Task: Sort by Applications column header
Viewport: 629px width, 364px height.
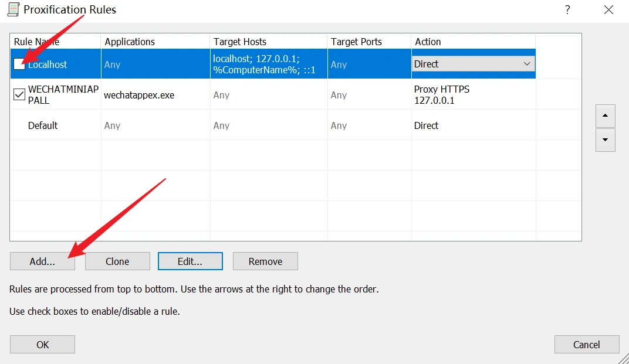Action: pos(130,42)
